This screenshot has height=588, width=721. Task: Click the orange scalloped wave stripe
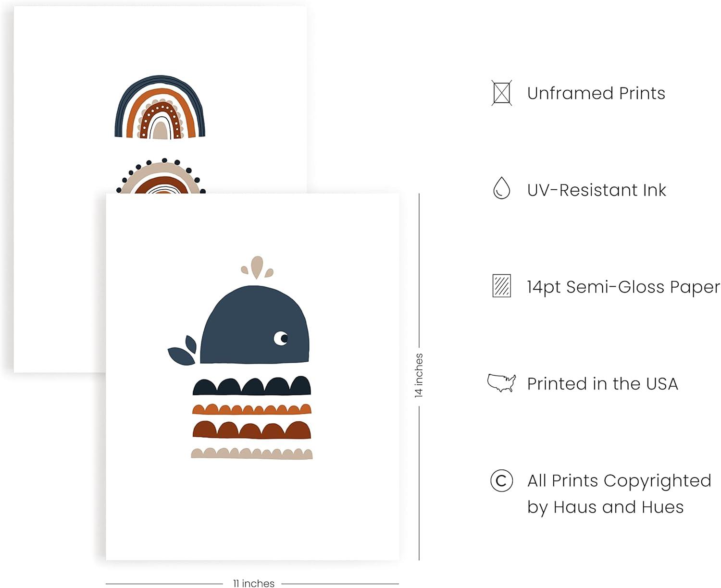(x=252, y=409)
